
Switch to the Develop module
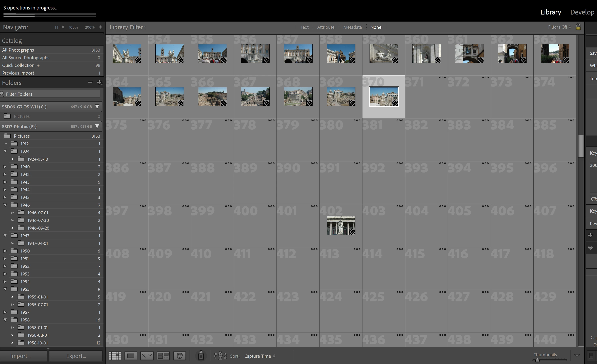pyautogui.click(x=582, y=12)
